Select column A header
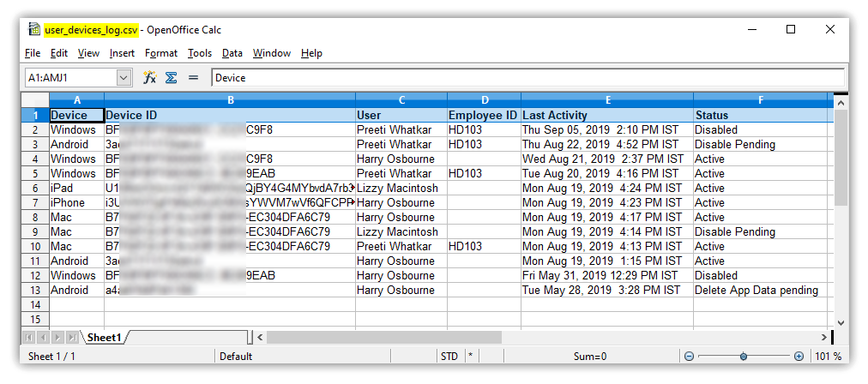 click(77, 100)
